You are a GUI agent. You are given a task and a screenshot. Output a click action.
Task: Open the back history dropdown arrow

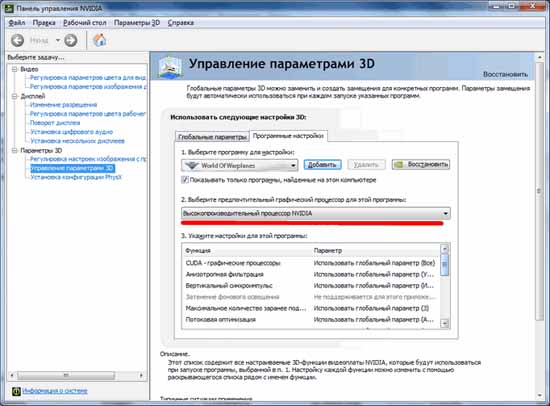[58, 40]
